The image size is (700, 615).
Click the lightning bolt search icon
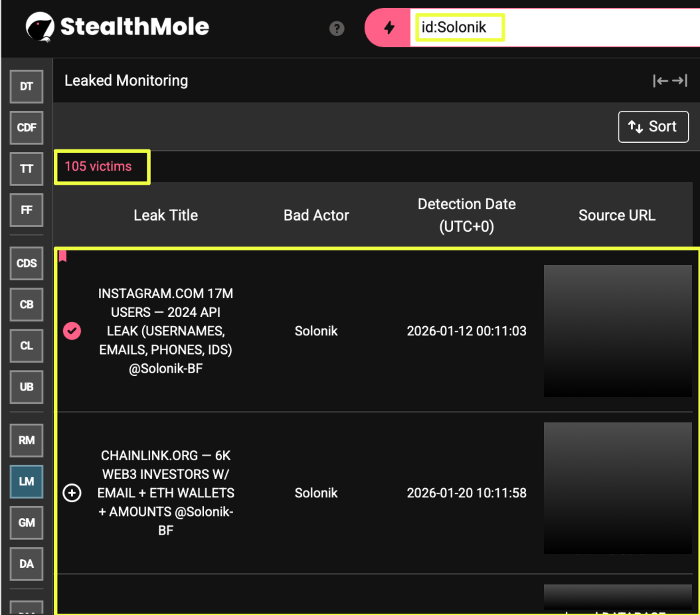point(389,28)
